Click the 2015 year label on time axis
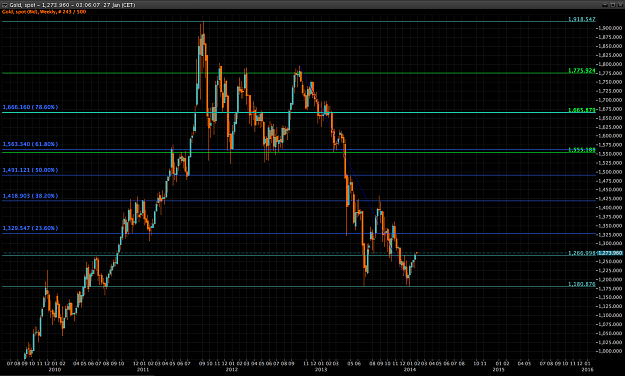Screen dimensions: 625x376 point(498,370)
